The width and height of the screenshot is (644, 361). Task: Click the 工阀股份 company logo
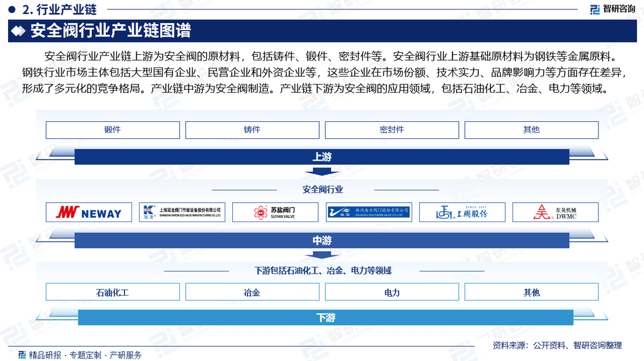(463, 212)
